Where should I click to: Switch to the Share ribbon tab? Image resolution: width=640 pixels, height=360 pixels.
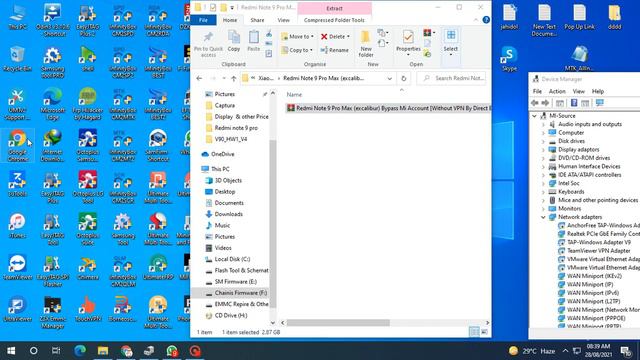(257, 20)
